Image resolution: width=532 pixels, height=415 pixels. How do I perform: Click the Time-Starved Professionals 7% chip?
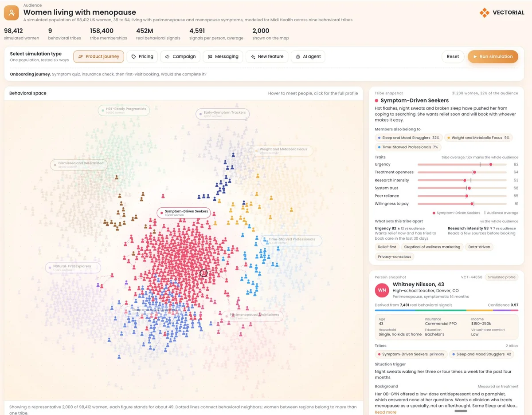[408, 147]
